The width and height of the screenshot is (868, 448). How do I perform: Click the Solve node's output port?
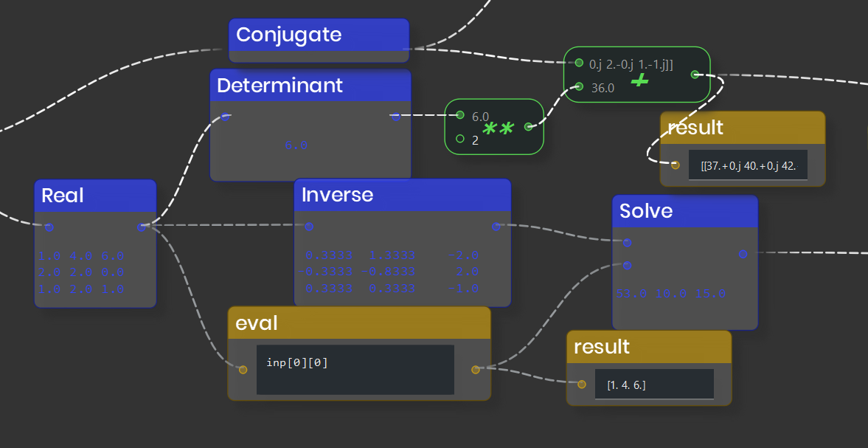coord(743,254)
